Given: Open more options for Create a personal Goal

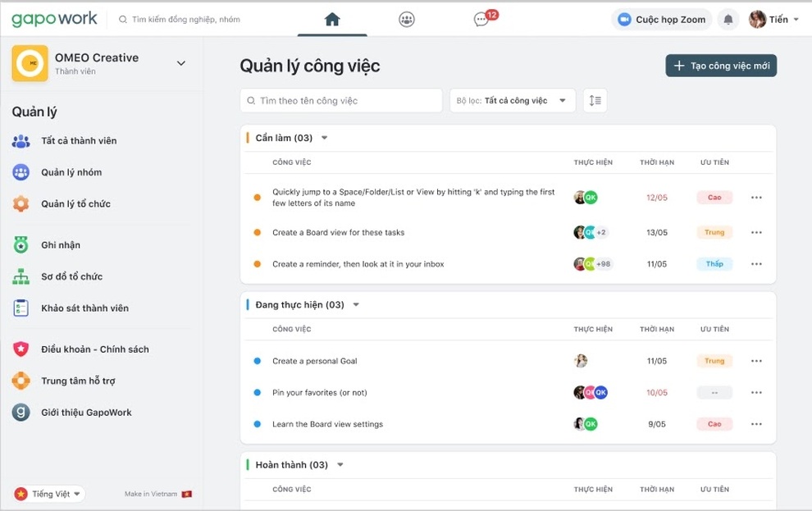Looking at the screenshot, I should (756, 361).
